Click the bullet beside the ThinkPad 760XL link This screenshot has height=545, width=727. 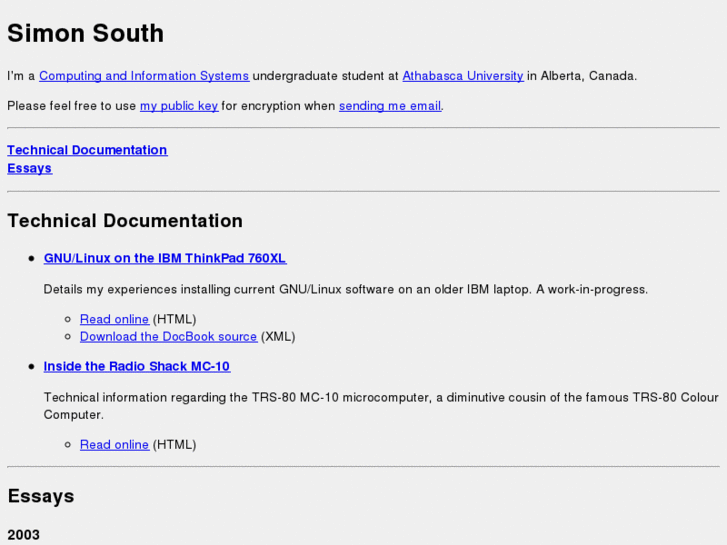(x=32, y=258)
